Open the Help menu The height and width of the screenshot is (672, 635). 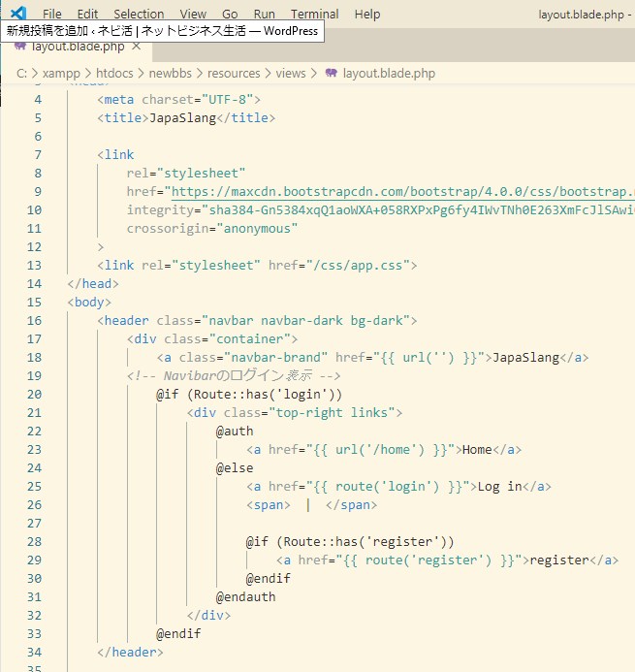[x=367, y=15]
